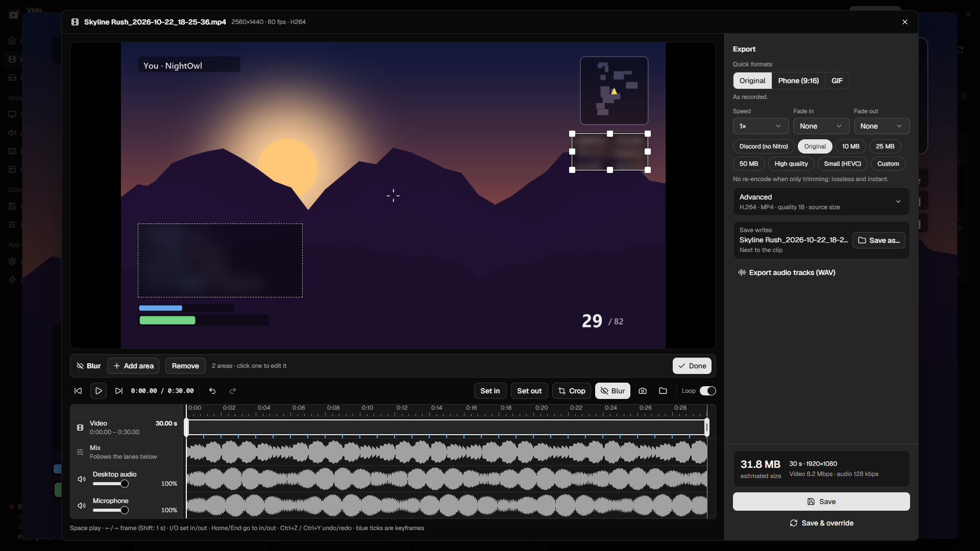
Task: Select the Custom size preset
Action: click(888, 164)
